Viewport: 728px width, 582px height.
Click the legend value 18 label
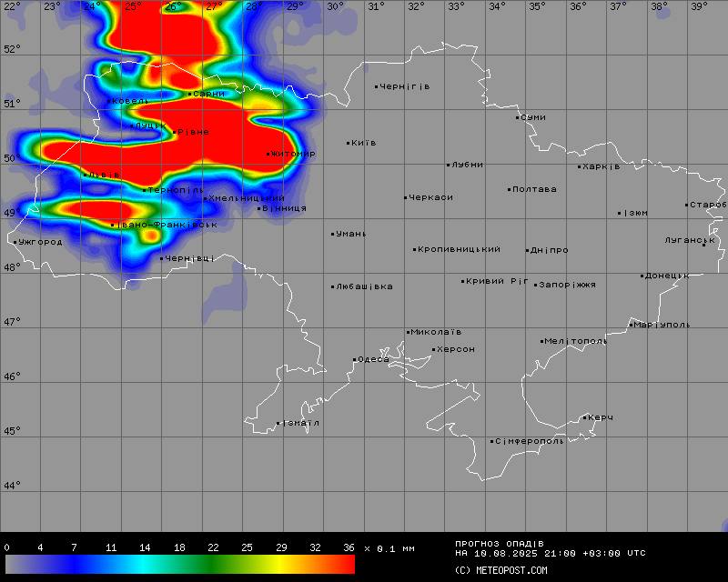179,547
